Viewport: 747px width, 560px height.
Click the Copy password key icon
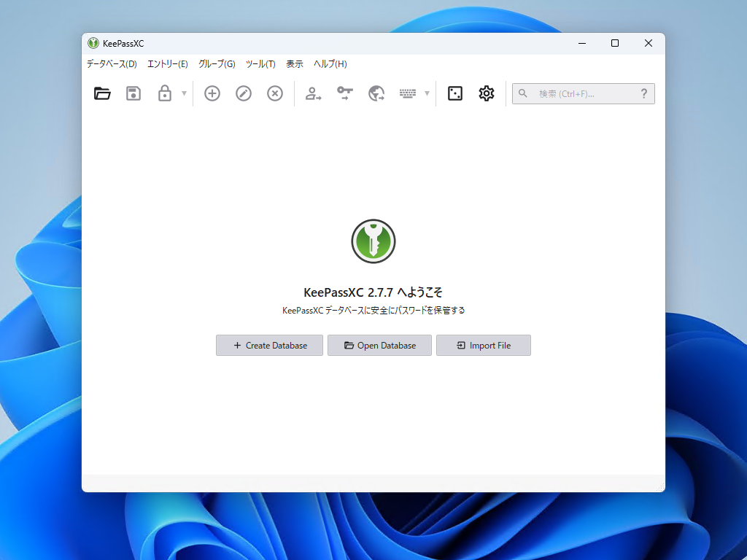344,93
